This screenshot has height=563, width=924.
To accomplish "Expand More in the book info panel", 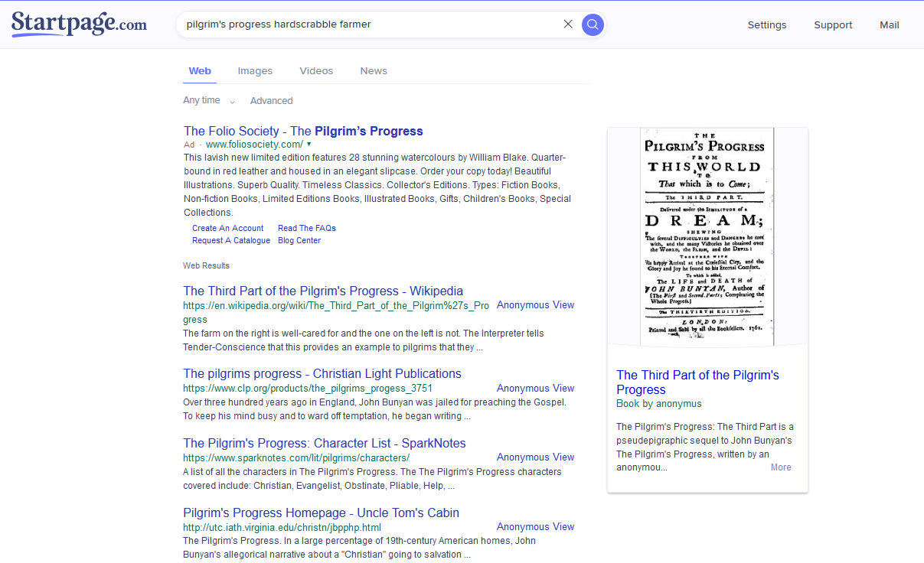I will point(781,467).
